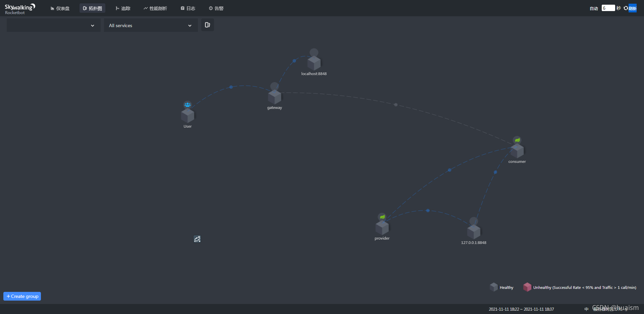This screenshot has height=314, width=644.
Task: Click the 刷新 refresh button
Action: pyautogui.click(x=633, y=8)
